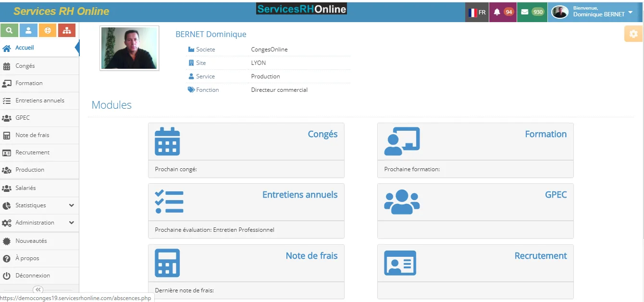644x302 pixels.
Task: Switch language using the FR flag
Action: click(x=477, y=12)
